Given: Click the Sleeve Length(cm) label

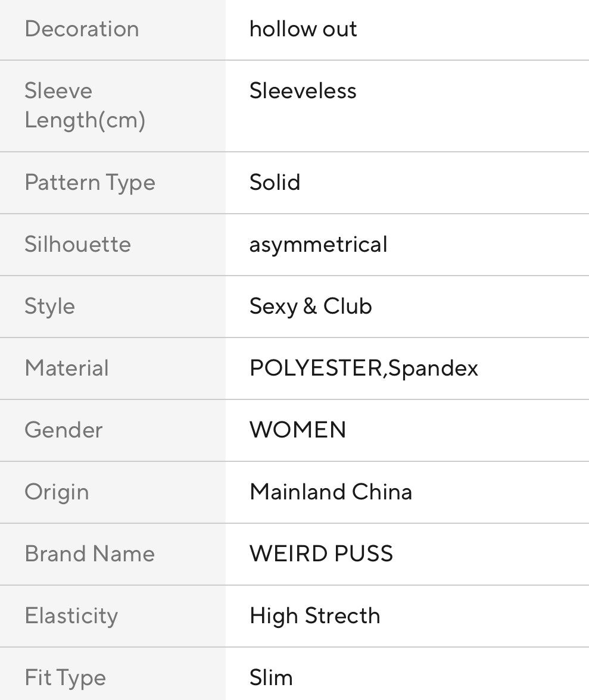Looking at the screenshot, I should click(85, 105).
